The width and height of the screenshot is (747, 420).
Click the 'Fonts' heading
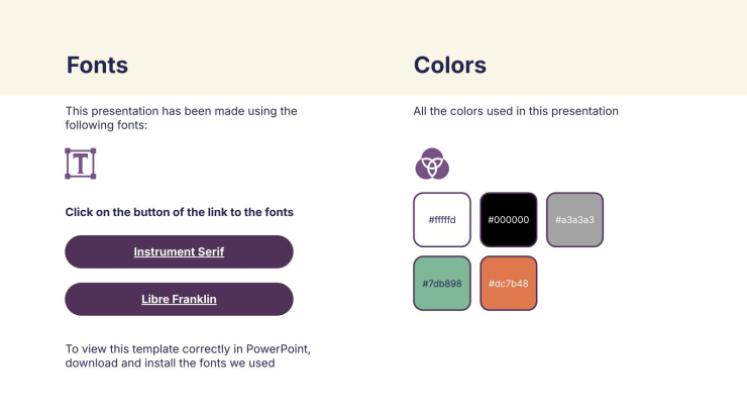point(97,66)
